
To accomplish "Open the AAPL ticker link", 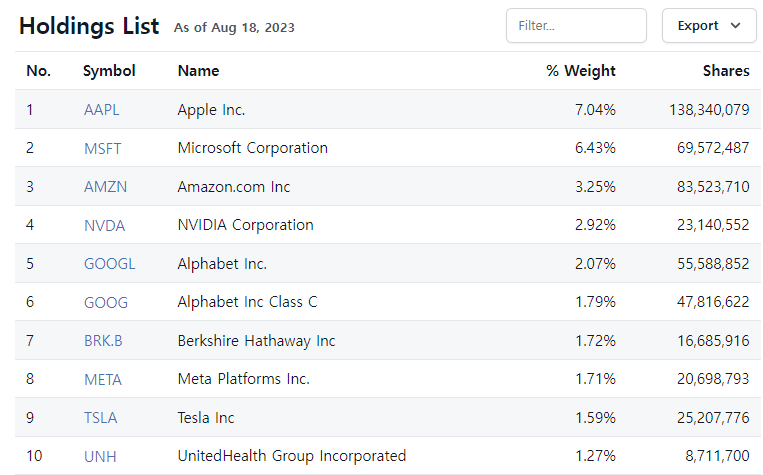I will (x=101, y=110).
